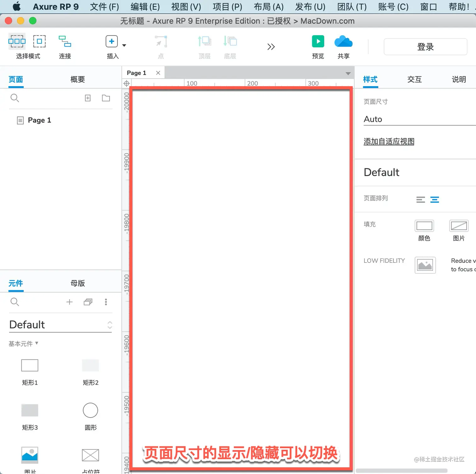Viewport: 476px width, 474px height.
Task: Switch to the 母版 masters tab
Action: pos(77,283)
